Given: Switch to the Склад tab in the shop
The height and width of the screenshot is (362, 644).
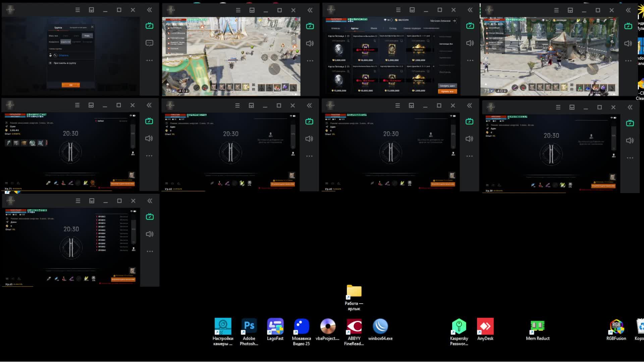Looking at the screenshot, I should (393, 28).
